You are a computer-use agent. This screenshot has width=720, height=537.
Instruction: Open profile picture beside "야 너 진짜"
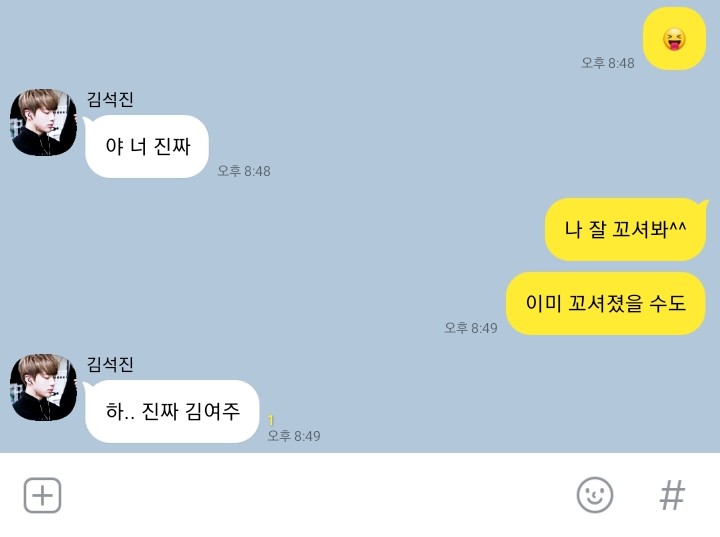pos(44,122)
